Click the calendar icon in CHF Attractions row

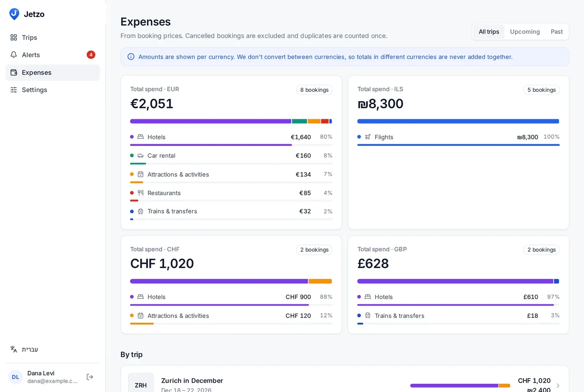point(140,316)
